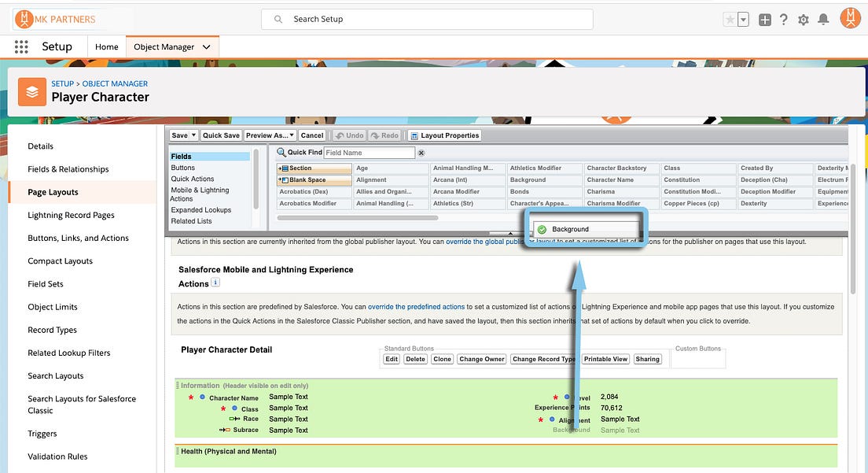Select the Alignment field in the palette

[391, 180]
